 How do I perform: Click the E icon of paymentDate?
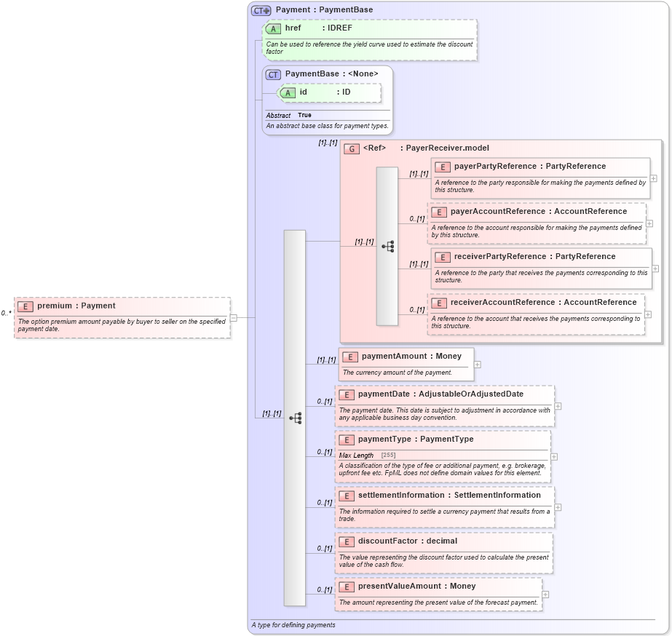[x=347, y=395]
